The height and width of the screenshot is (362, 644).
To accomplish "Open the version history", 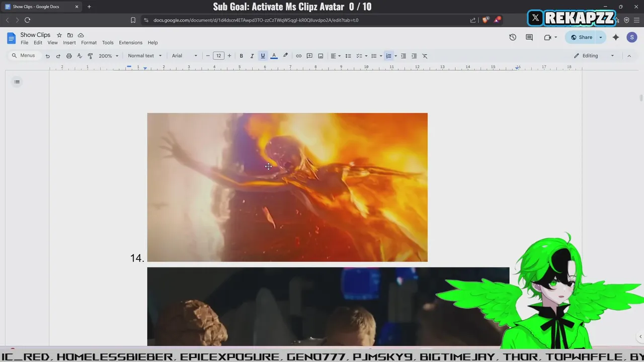I will click(x=513, y=37).
